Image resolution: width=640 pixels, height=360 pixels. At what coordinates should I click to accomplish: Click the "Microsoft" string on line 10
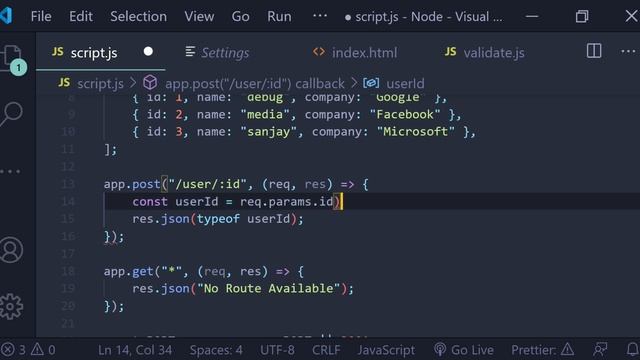click(416, 131)
